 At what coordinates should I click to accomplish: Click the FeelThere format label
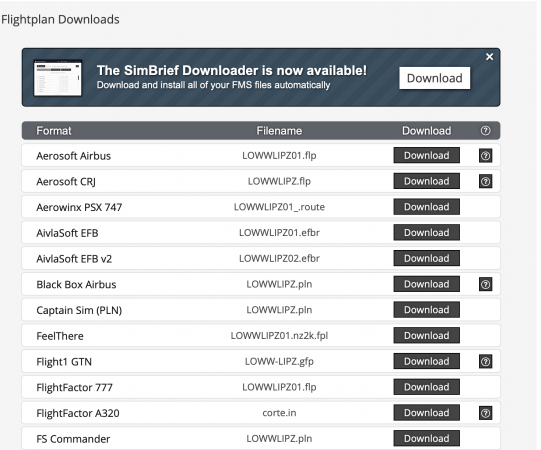[x=60, y=336]
